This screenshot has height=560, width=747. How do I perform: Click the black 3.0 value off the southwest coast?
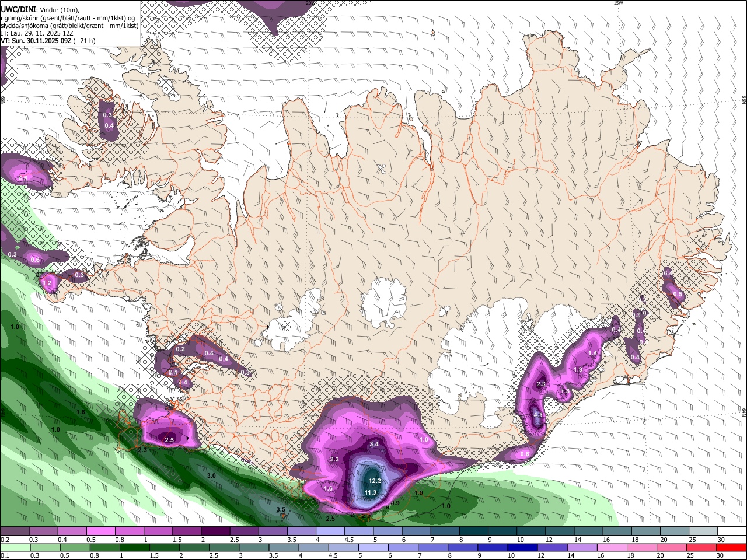pyautogui.click(x=211, y=476)
